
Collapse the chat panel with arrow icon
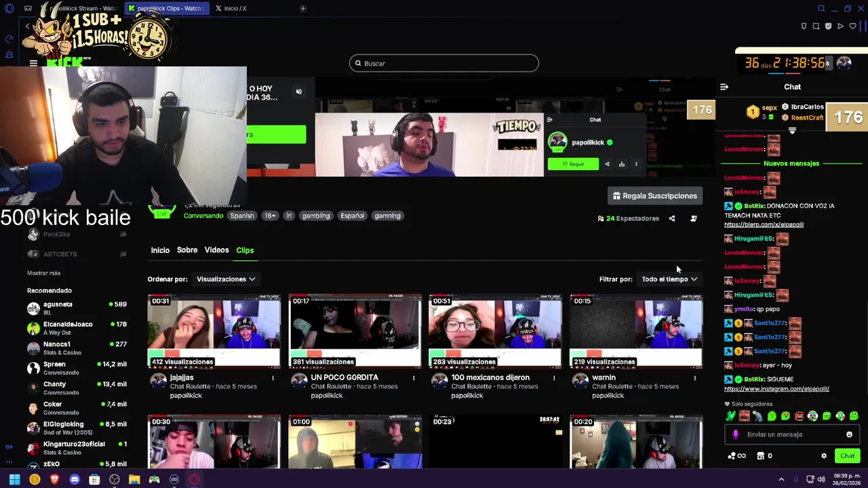[724, 87]
